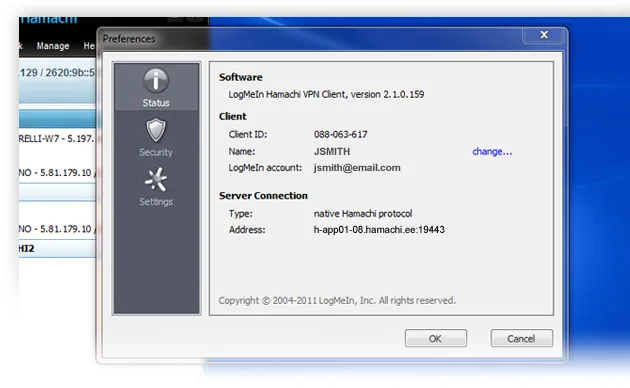Open the Security shield icon
Screen dimensions: 630x388
click(156, 130)
